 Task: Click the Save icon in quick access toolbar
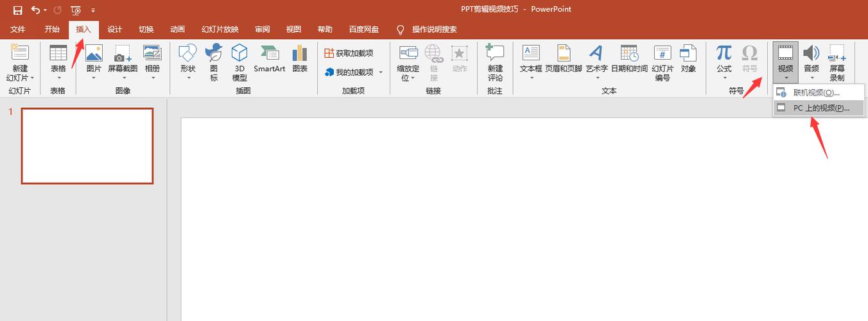point(17,10)
